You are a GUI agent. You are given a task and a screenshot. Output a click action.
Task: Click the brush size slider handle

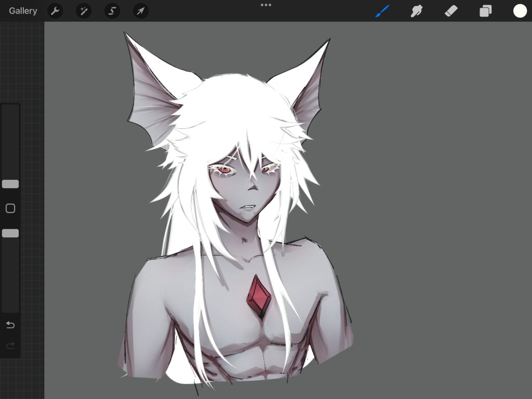[x=10, y=184]
